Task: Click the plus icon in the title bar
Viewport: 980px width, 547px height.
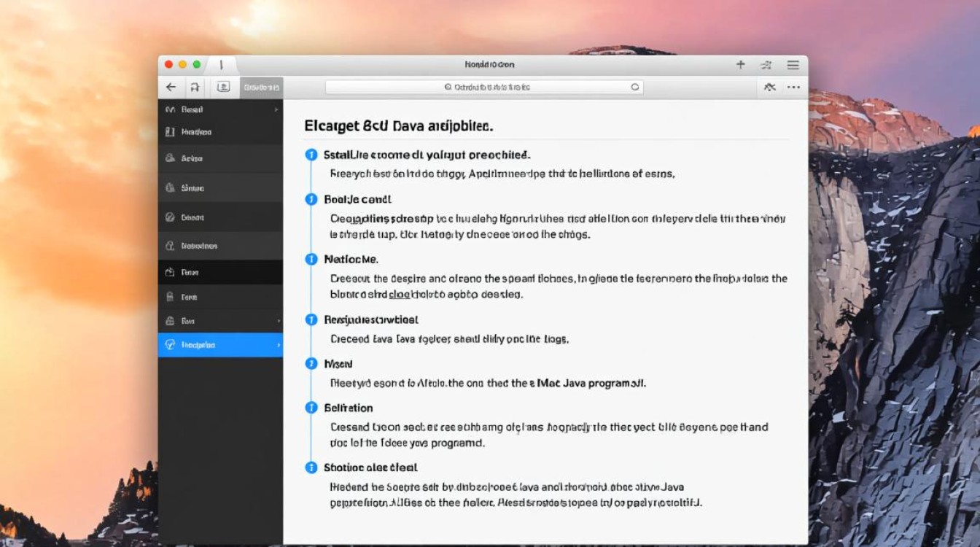Action: pos(740,65)
